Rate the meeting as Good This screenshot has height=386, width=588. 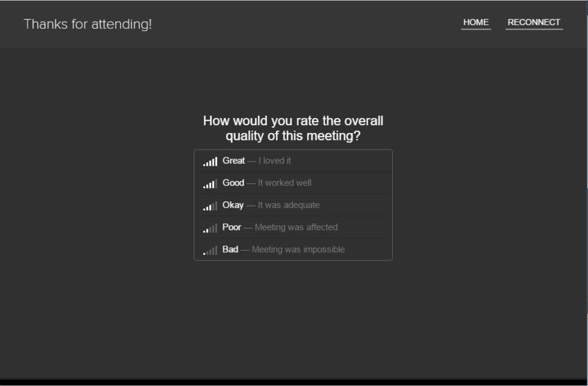coord(233,183)
